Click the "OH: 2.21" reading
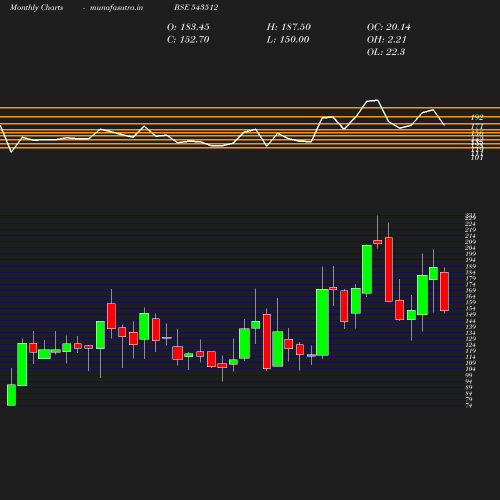The width and height of the screenshot is (500, 500). (387, 40)
